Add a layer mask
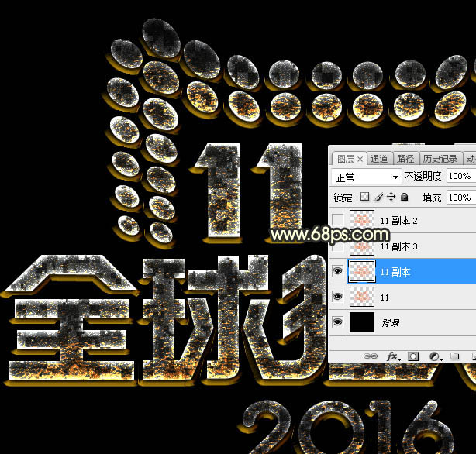The width and height of the screenshot is (476, 454). 413,356
